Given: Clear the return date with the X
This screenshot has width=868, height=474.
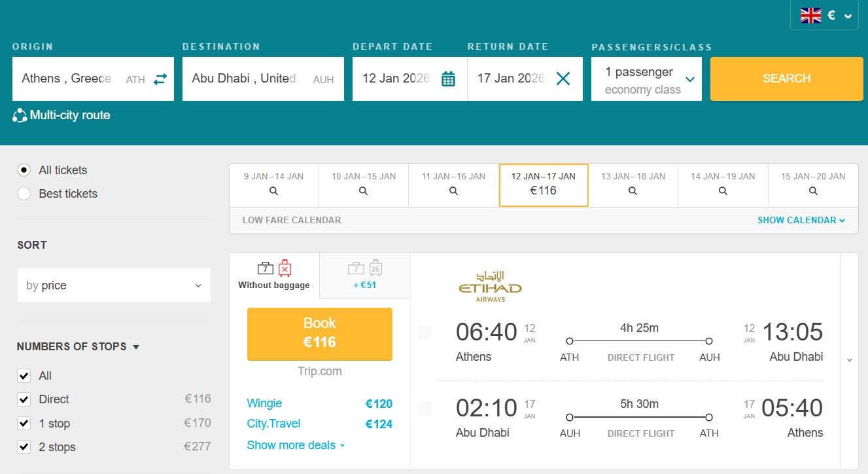Looking at the screenshot, I should point(563,78).
